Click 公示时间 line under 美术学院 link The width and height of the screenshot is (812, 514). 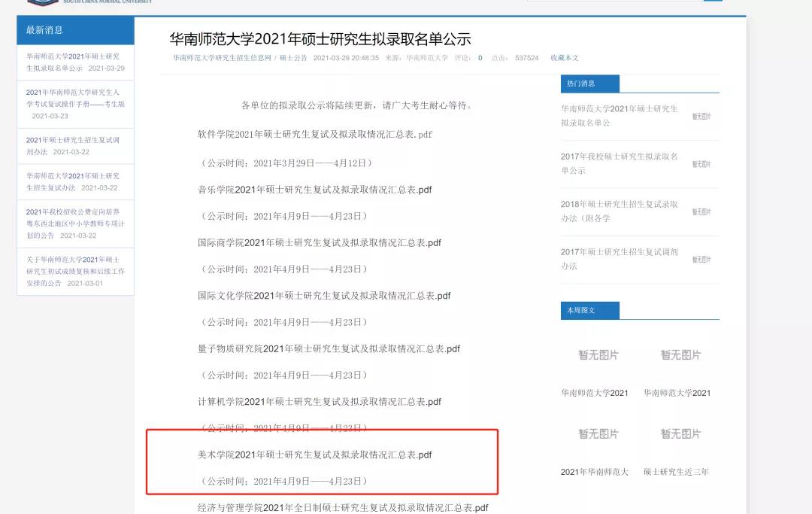[x=284, y=482]
